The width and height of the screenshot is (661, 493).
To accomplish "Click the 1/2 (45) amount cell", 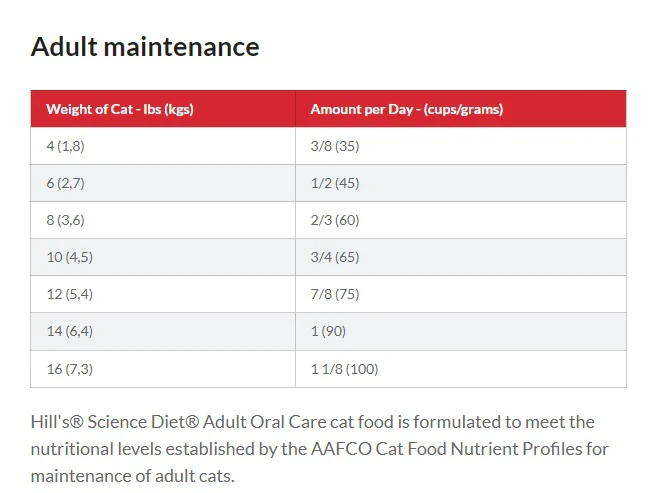I will pyautogui.click(x=461, y=183).
